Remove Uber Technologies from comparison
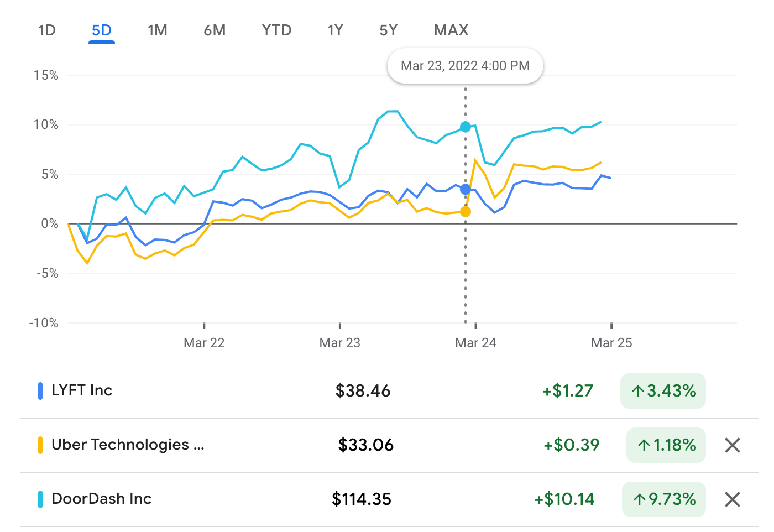This screenshot has height=532, width=774. [733, 445]
